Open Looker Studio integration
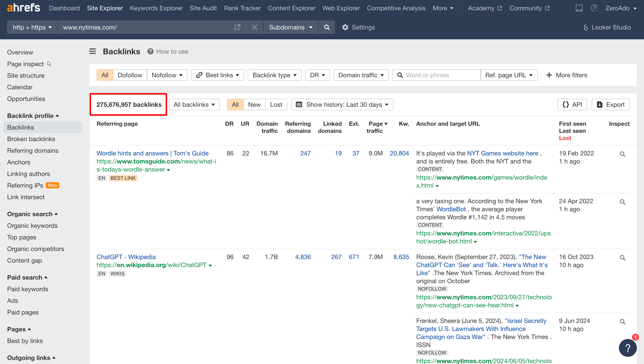This screenshot has width=644, height=364. click(x=608, y=27)
